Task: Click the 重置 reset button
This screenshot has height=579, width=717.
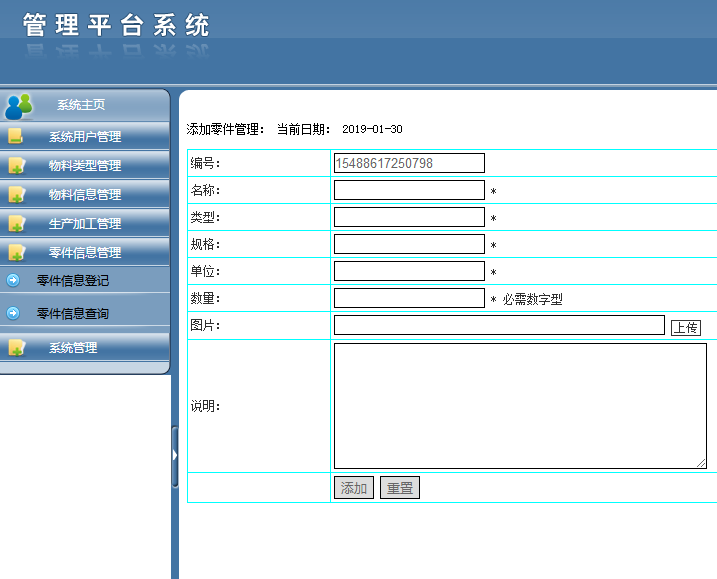Action: [x=400, y=488]
